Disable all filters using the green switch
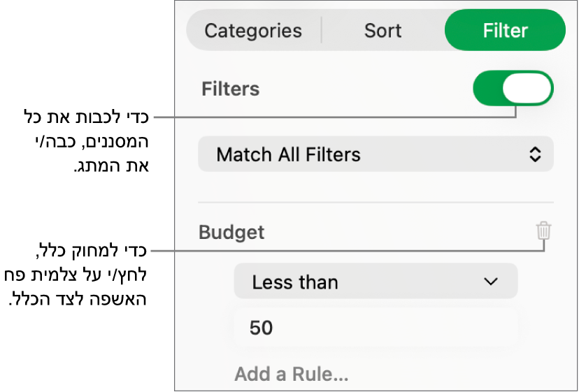Image resolution: width=579 pixels, height=392 pixels. click(x=513, y=89)
